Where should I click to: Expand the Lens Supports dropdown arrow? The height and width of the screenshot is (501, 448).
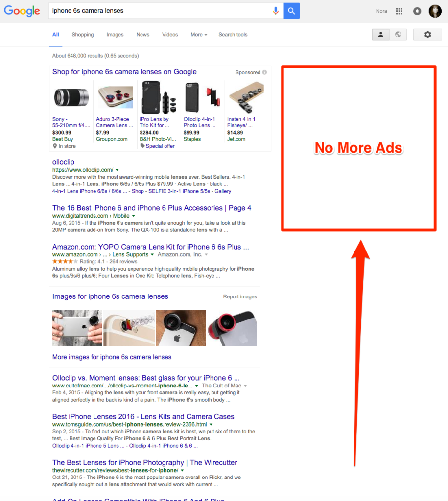coord(152,254)
